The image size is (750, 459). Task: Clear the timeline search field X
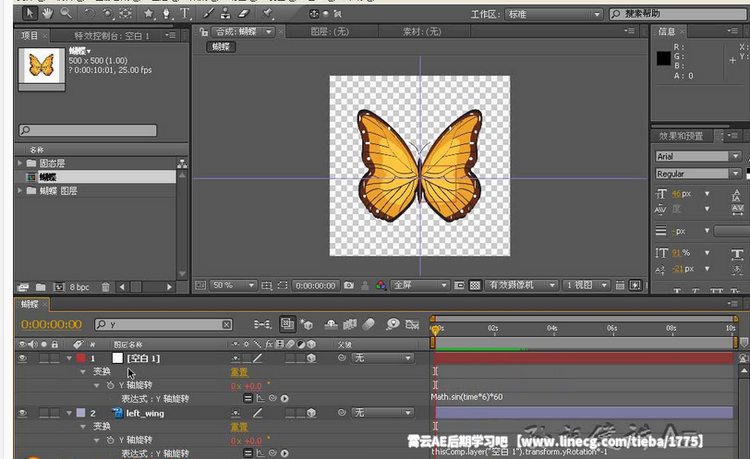pyautogui.click(x=227, y=325)
